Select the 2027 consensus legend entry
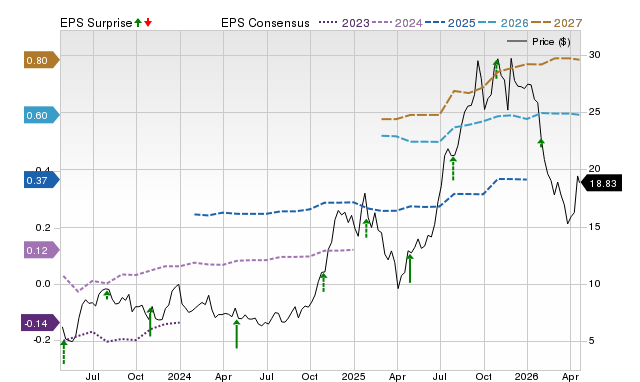The width and height of the screenshot is (640, 382). coord(556,23)
